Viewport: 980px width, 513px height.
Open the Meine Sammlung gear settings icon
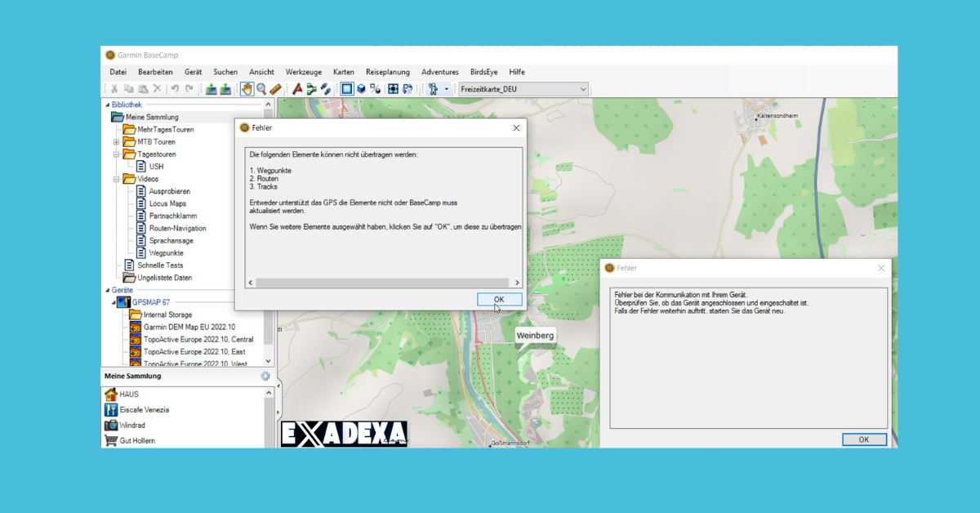(265, 377)
